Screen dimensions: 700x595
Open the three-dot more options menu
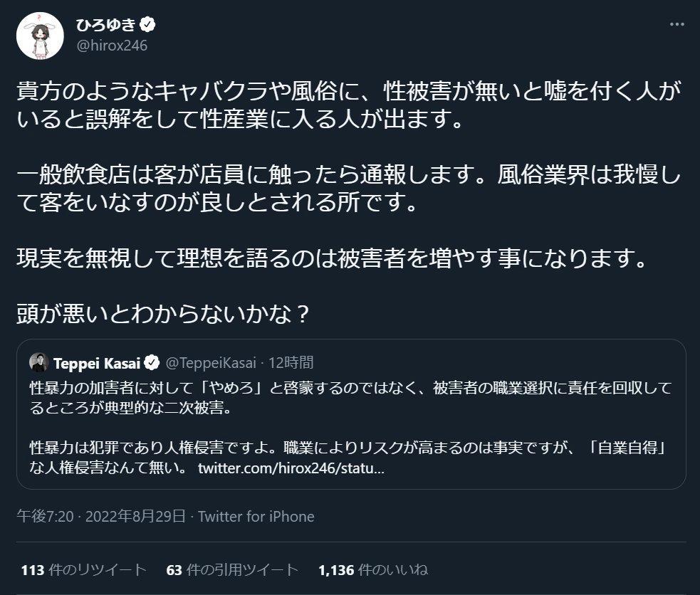pyautogui.click(x=677, y=24)
